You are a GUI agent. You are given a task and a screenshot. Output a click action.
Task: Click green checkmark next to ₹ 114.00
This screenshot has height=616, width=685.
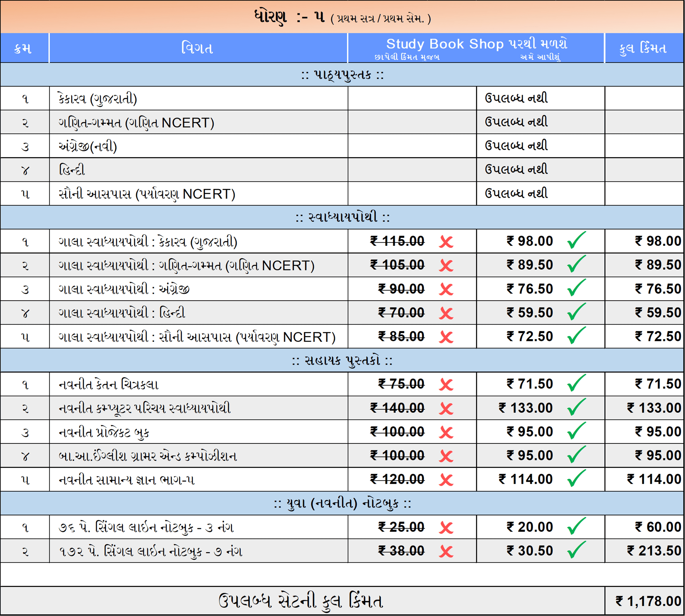click(577, 479)
